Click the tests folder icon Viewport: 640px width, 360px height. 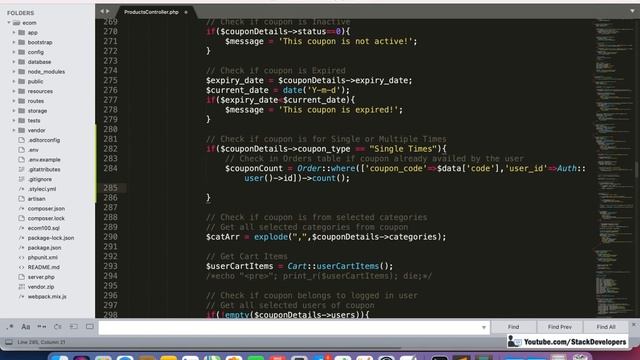click(x=22, y=120)
